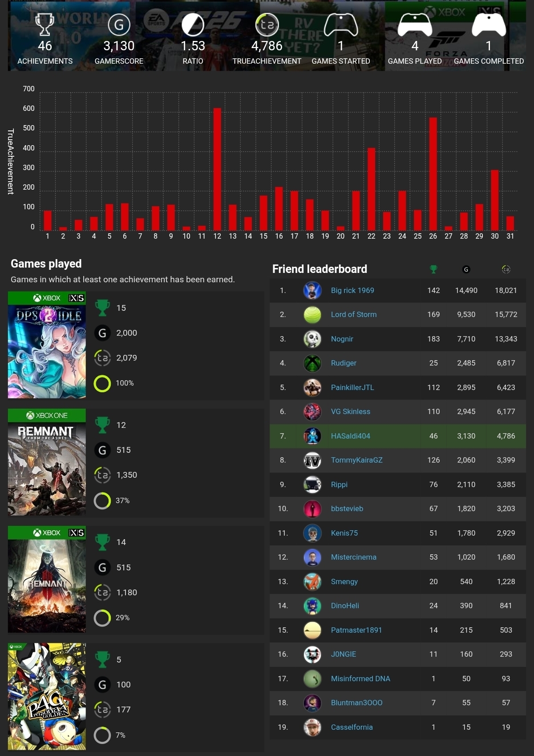Click the trophy icon for DPS Idle 2
This screenshot has height=756, width=534.
tap(102, 308)
